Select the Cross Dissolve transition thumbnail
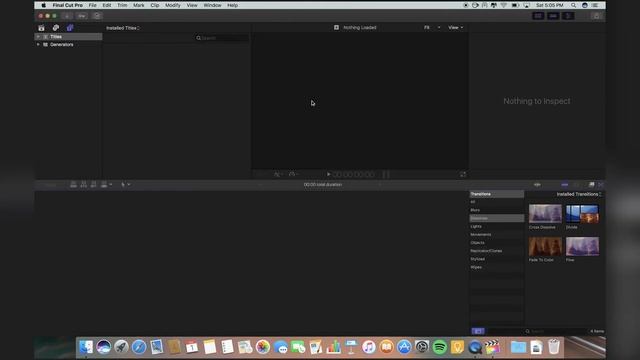Viewport: 640px width, 360px height. 545,214
